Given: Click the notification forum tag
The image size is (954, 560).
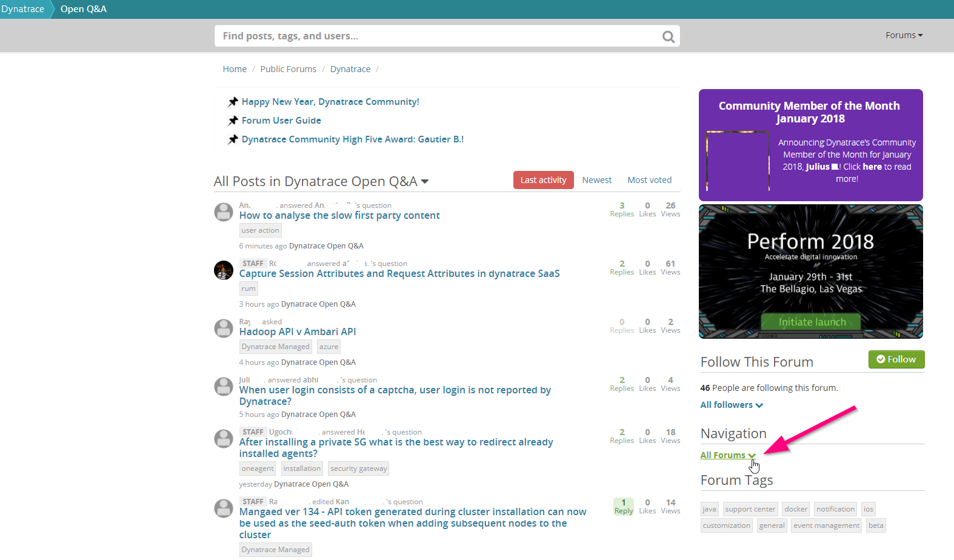Looking at the screenshot, I should (835, 509).
